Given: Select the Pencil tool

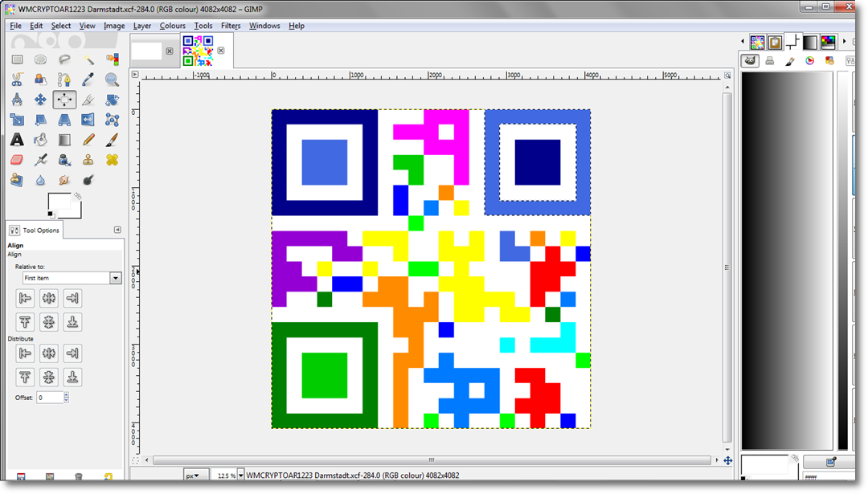Looking at the screenshot, I should (88, 140).
